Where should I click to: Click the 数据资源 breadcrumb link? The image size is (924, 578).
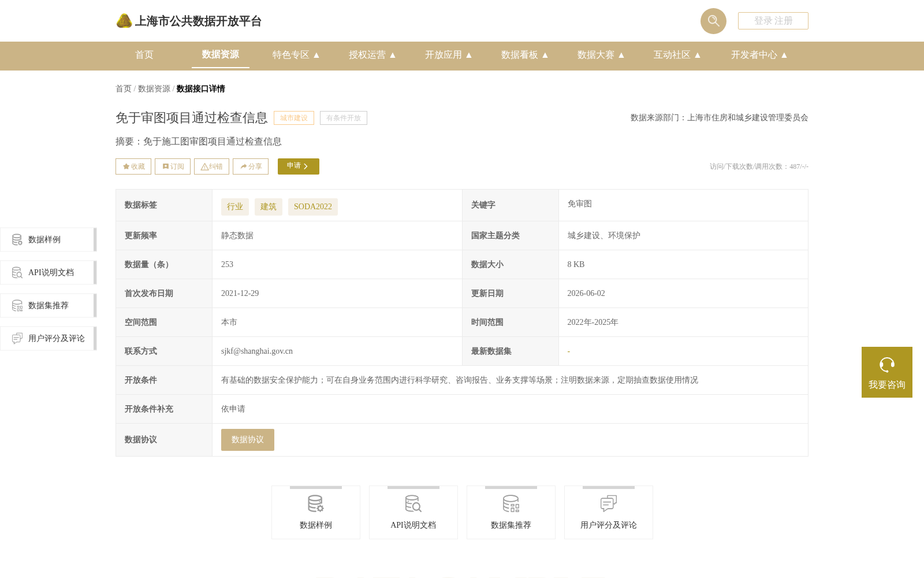(x=154, y=88)
